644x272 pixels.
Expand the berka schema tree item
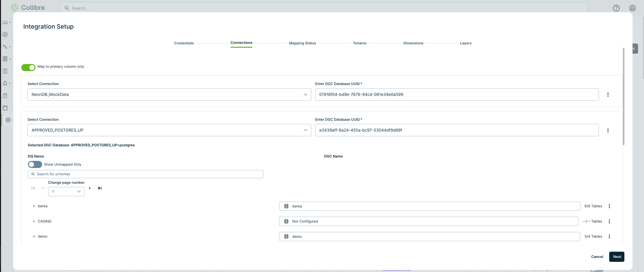[34, 206]
